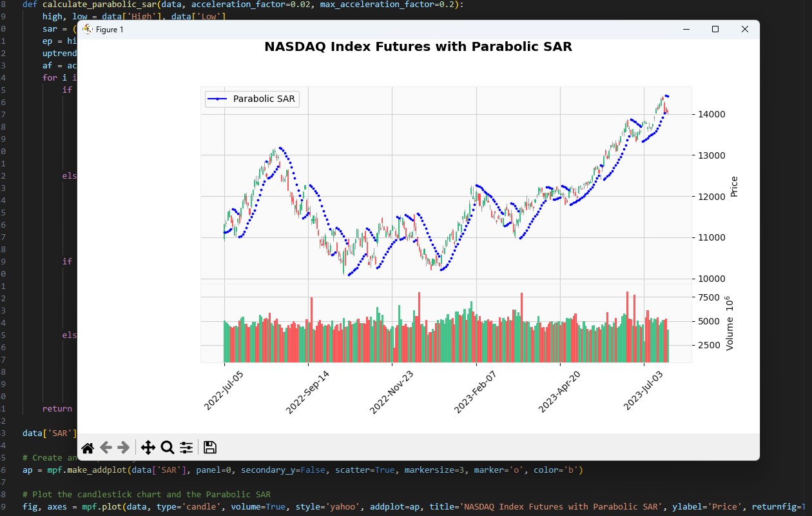Activate the zoom-to-rectangle tool
The width and height of the screenshot is (812, 516).
(x=167, y=447)
